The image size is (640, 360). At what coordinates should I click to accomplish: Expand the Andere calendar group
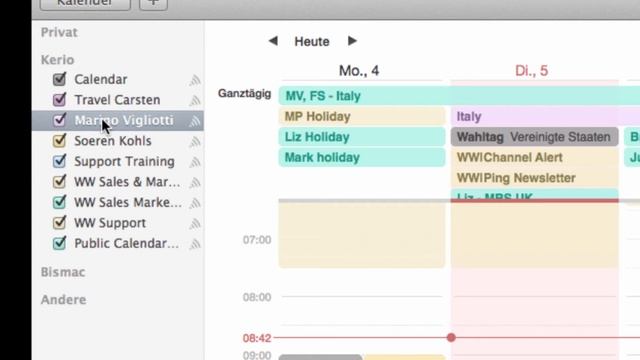point(63,300)
